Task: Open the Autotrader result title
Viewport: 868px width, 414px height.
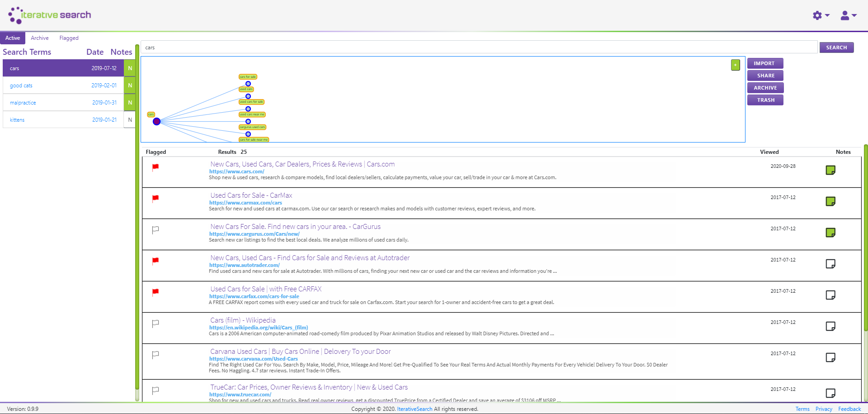Action: (310, 258)
